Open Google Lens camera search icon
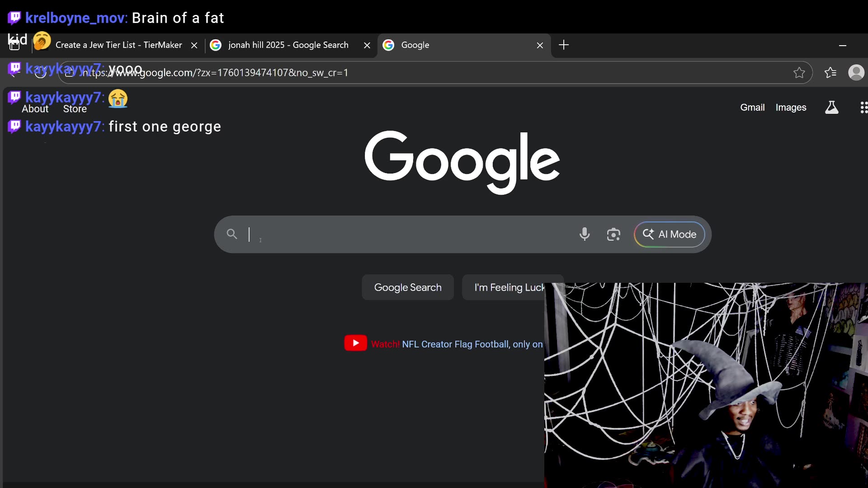This screenshot has height=488, width=868. 613,235
